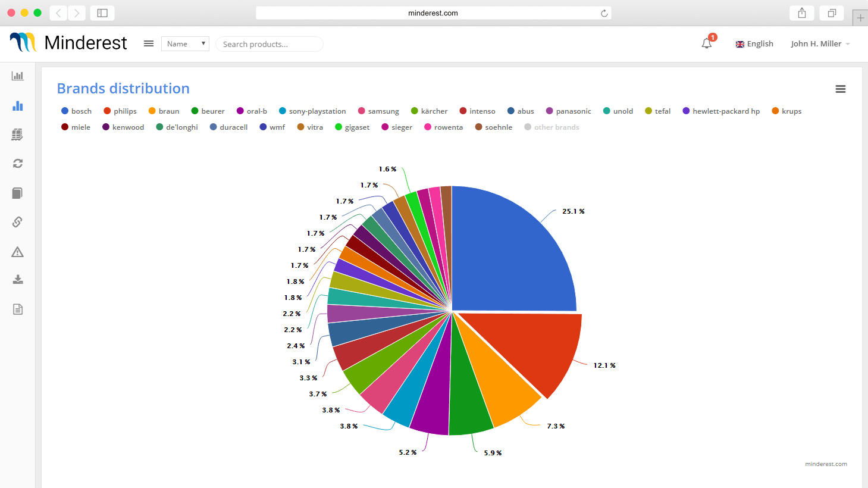Image resolution: width=868 pixels, height=488 pixels.
Task: Toggle oral-b legend entry
Action: click(252, 111)
